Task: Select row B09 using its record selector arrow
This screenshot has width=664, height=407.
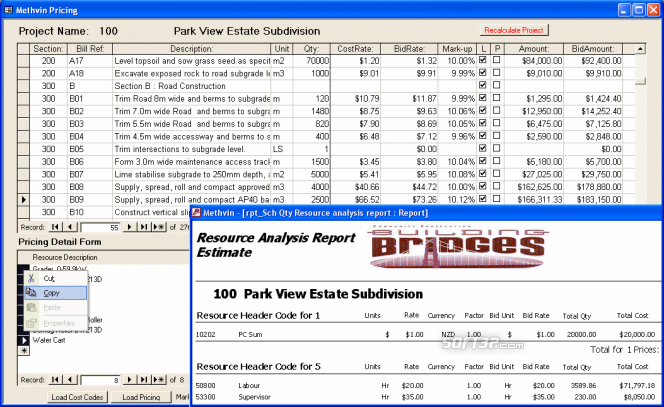Action: click(23, 199)
